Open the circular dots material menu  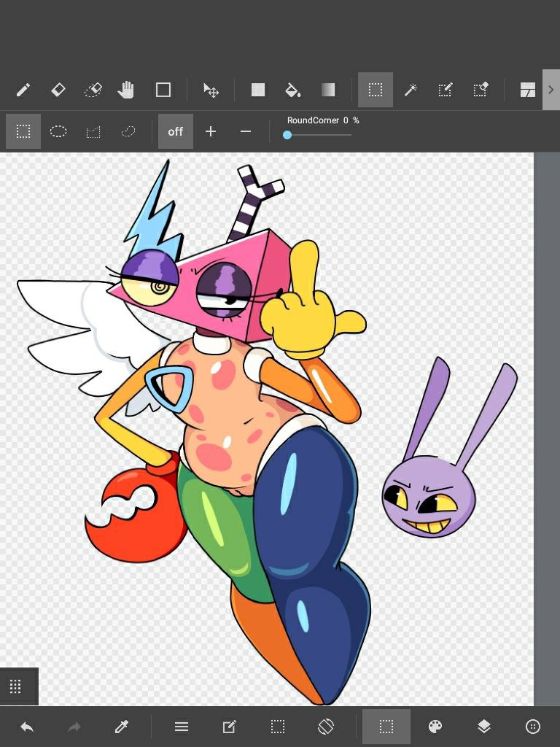point(533,727)
